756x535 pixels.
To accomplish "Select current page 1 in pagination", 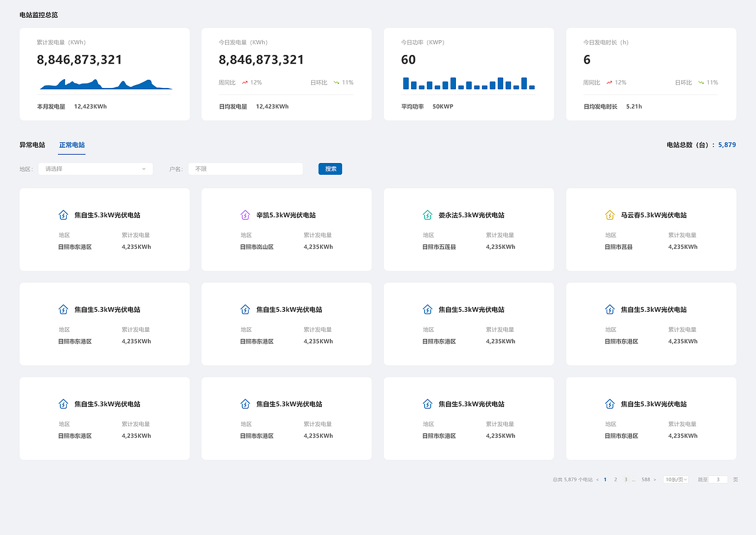I will [x=605, y=479].
